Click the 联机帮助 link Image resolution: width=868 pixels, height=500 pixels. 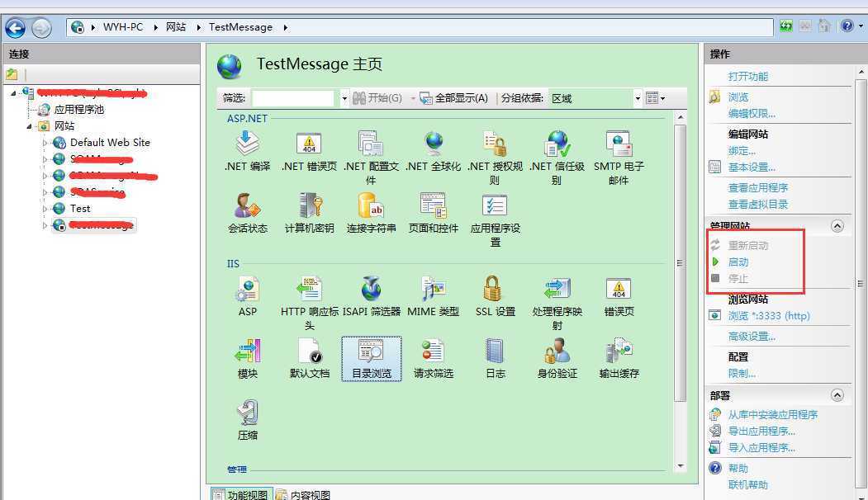pos(748,484)
